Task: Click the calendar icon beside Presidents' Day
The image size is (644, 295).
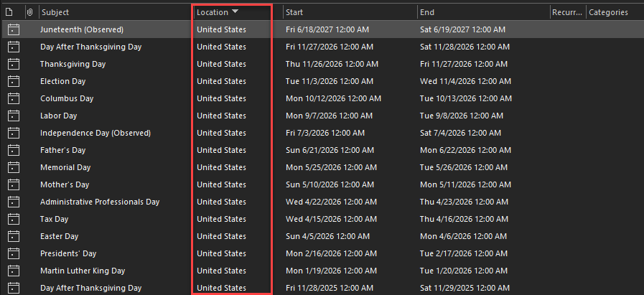Action: (x=13, y=253)
